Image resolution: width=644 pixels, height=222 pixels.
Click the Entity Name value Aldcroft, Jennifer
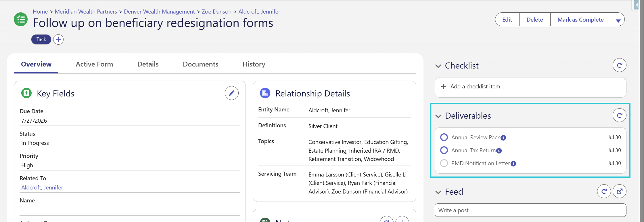[x=329, y=110]
